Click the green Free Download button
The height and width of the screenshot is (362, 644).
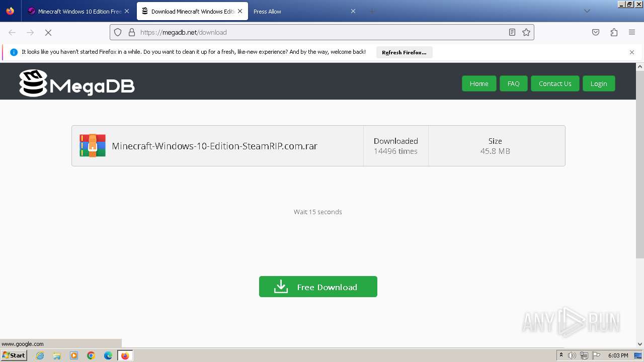click(318, 287)
